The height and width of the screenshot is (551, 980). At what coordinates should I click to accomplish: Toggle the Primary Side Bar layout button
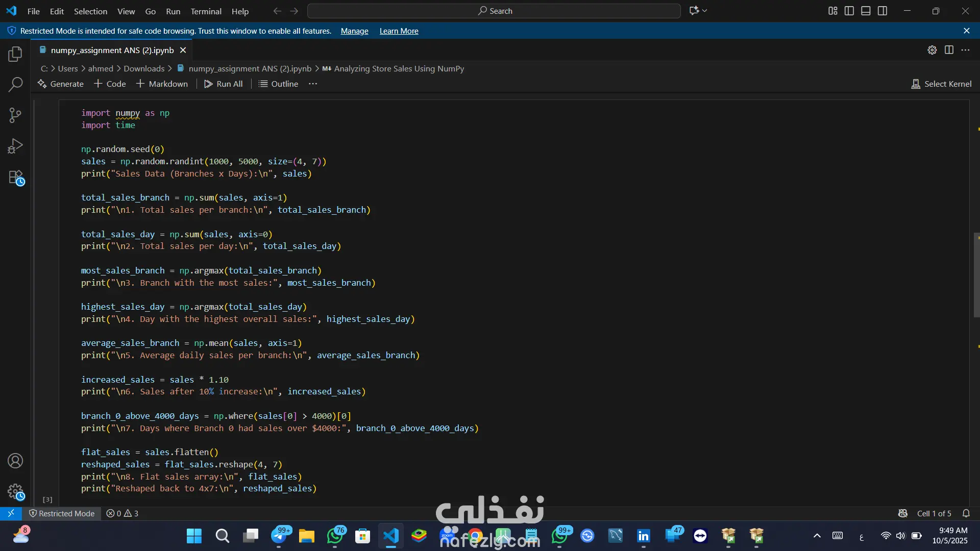(x=849, y=11)
